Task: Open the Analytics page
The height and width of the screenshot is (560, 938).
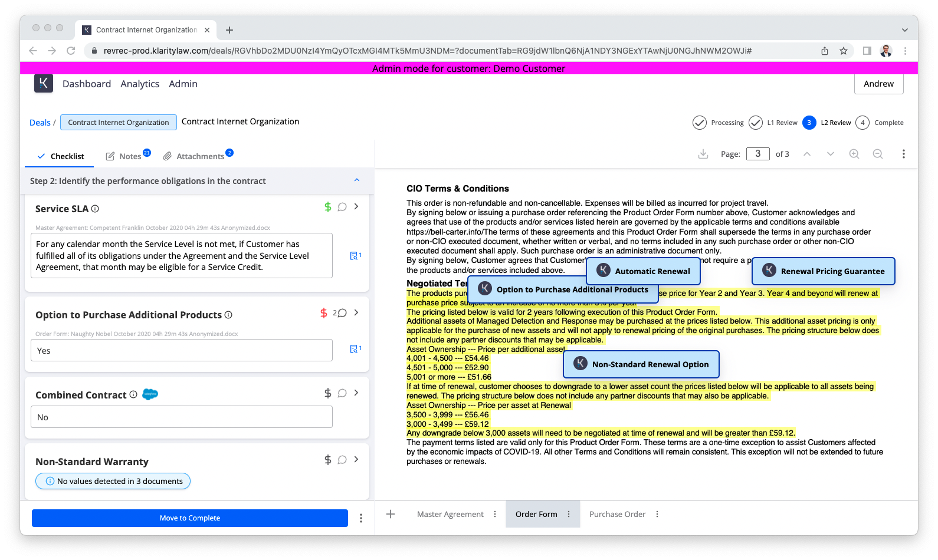Action: coord(140,84)
